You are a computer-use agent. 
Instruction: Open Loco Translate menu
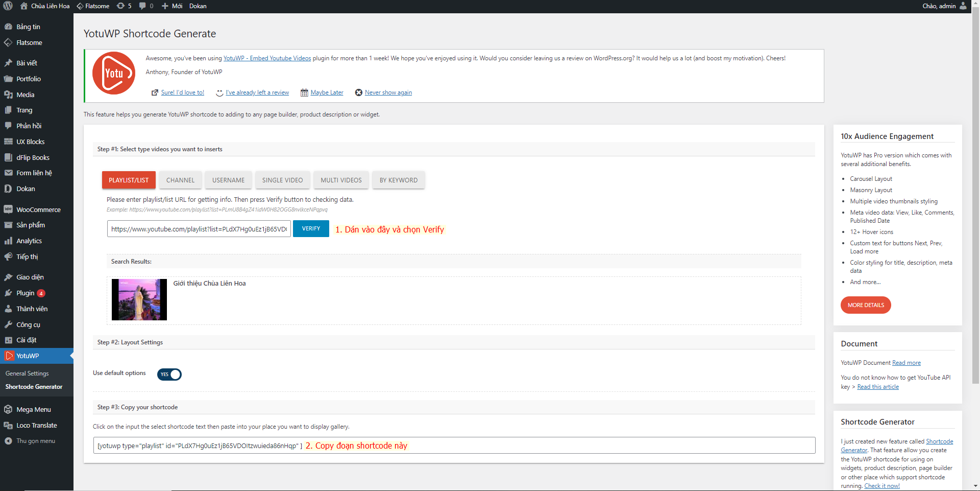tap(37, 425)
